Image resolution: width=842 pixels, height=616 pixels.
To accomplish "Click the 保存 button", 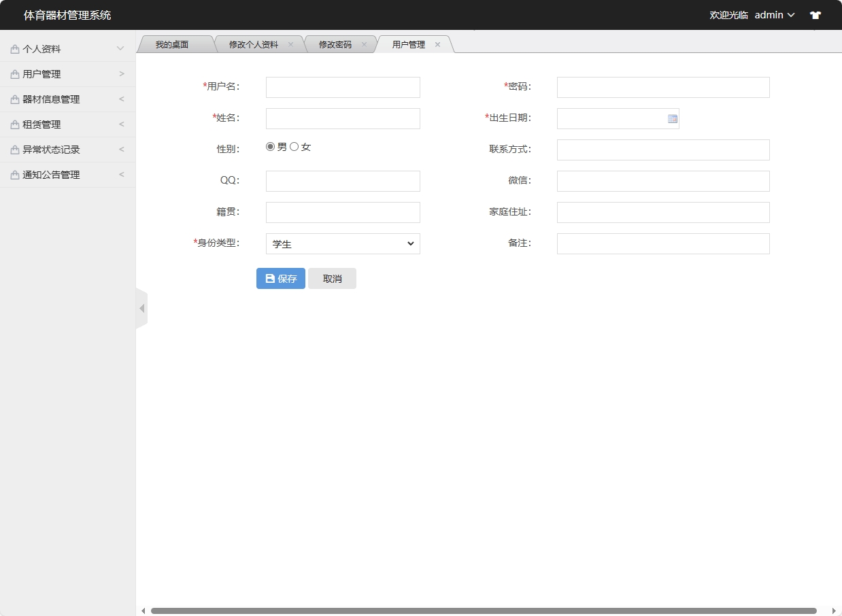I will pos(280,278).
